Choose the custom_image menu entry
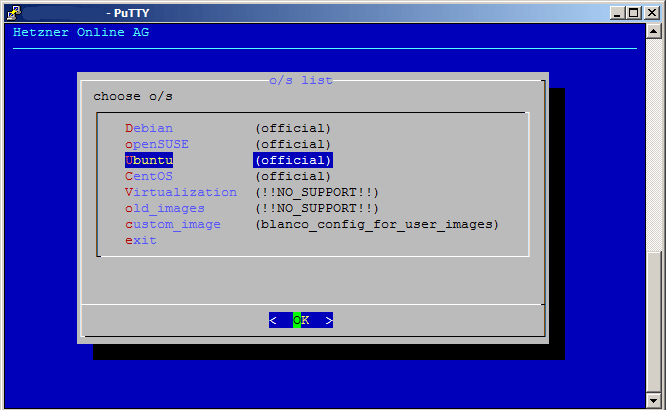The image size is (666, 410). pyautogui.click(x=173, y=224)
